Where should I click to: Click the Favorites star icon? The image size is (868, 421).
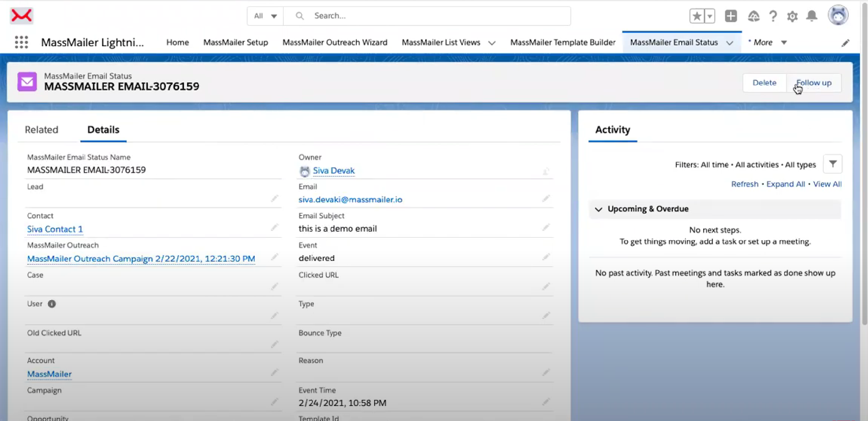pyautogui.click(x=697, y=16)
